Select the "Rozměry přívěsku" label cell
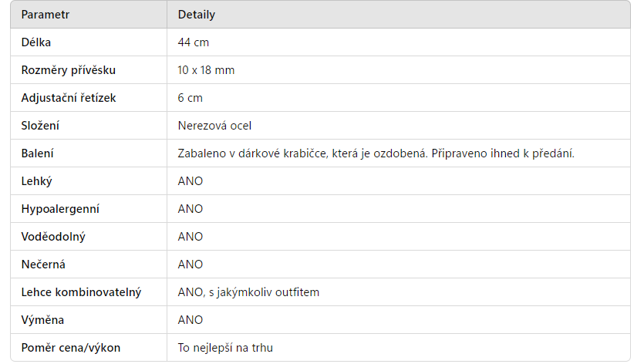The height and width of the screenshot is (364, 634). click(x=68, y=70)
